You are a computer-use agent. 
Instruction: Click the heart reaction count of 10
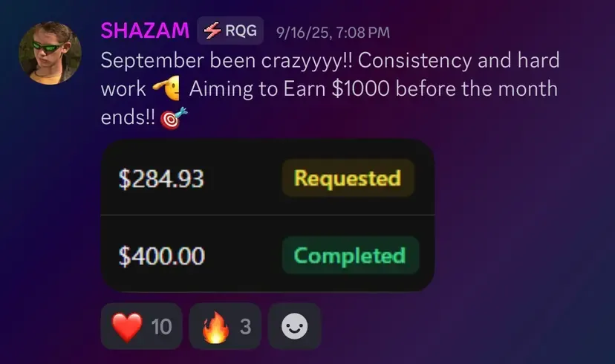pos(161,327)
